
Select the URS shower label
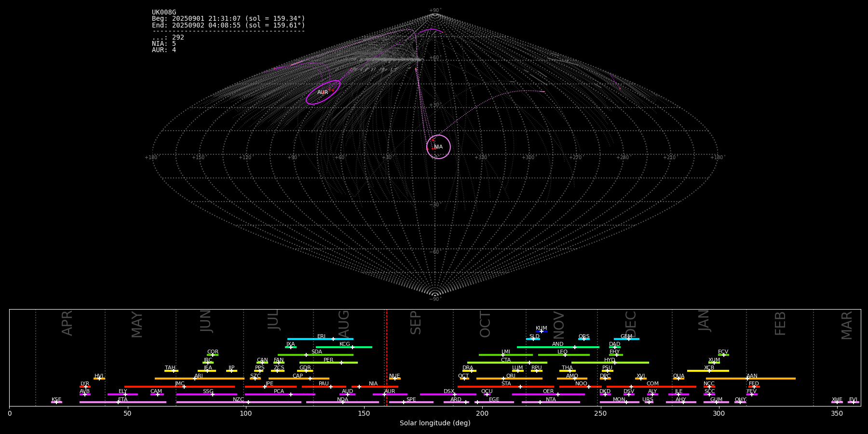point(648,400)
